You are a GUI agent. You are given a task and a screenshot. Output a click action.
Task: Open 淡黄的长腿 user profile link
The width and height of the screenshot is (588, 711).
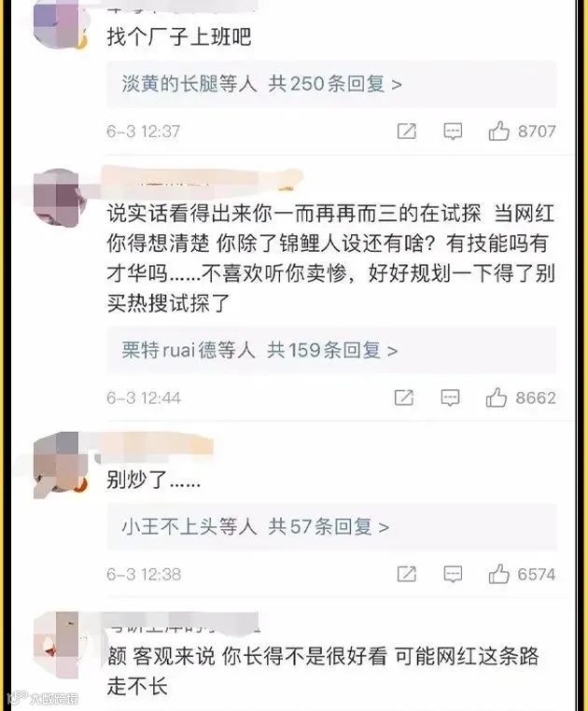(x=170, y=84)
